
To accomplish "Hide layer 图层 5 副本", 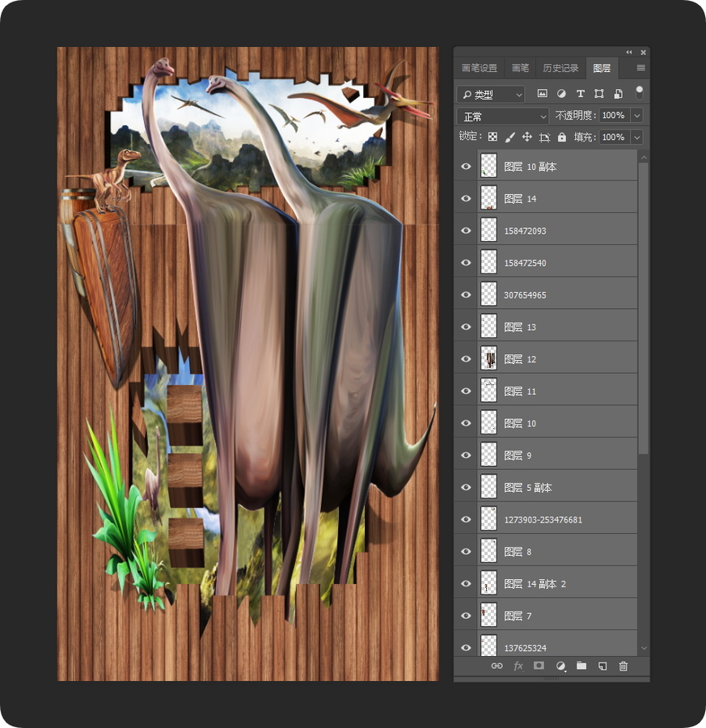I will point(466,488).
